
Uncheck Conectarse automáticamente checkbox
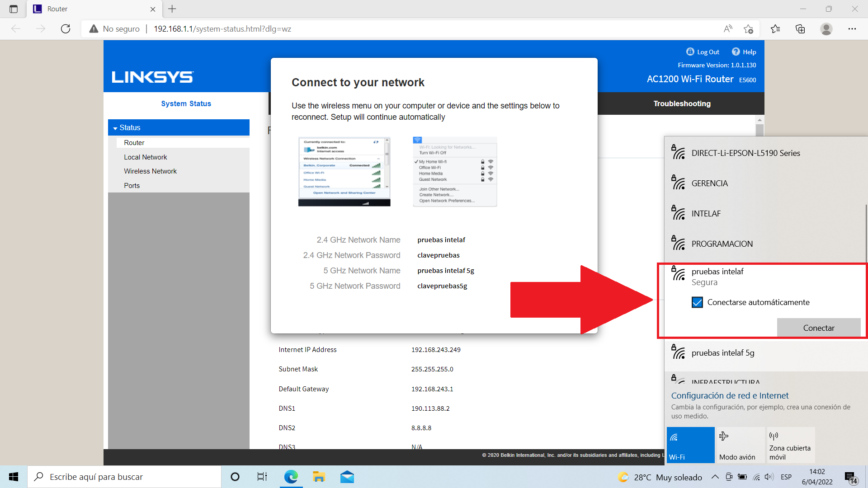coord(697,302)
